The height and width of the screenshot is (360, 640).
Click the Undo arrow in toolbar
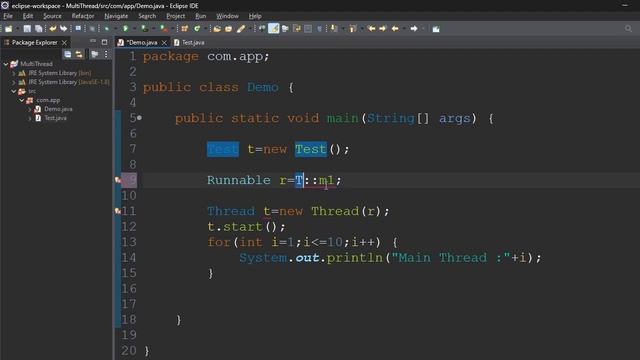click(53, 29)
